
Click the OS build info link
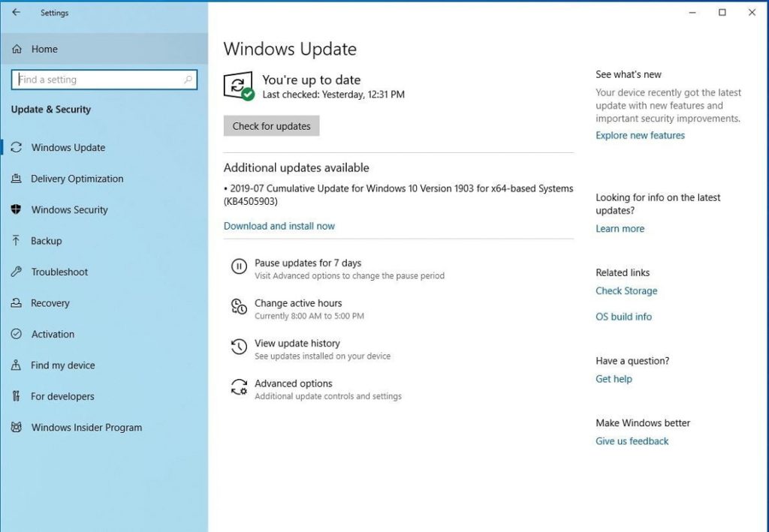click(x=623, y=317)
